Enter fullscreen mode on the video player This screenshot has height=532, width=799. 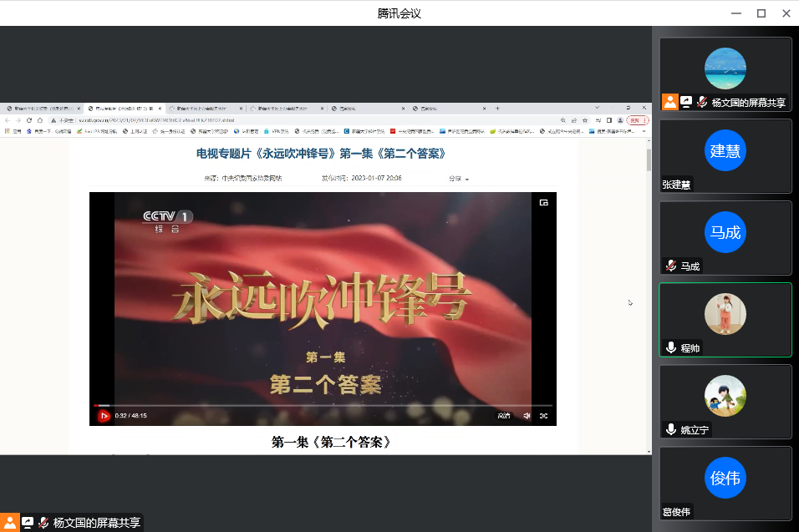543,415
